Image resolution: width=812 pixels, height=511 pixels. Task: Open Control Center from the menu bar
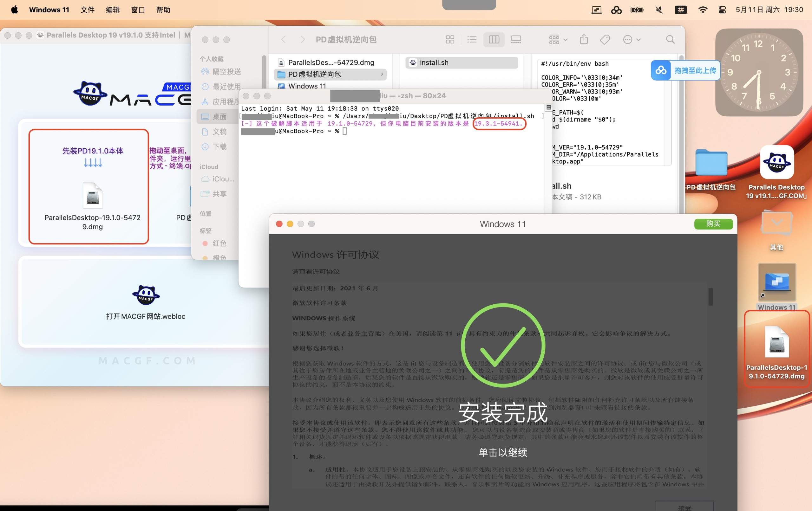(722, 10)
